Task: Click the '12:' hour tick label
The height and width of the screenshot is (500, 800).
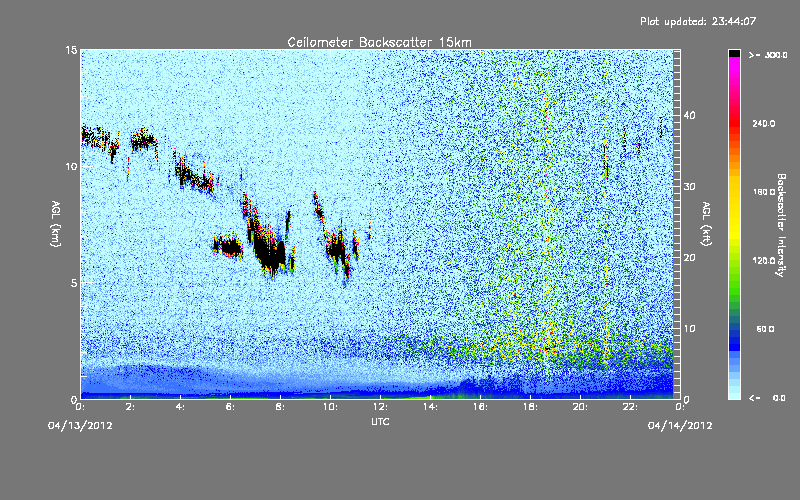Action: point(380,407)
